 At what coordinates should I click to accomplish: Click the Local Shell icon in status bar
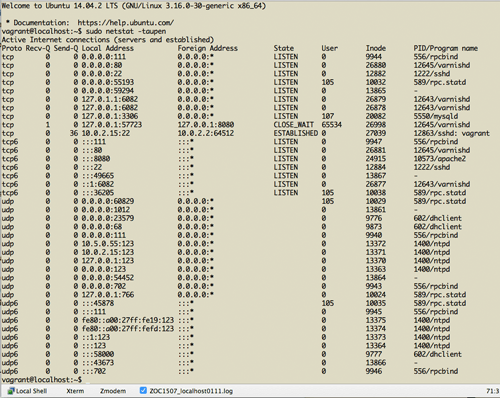11,391
